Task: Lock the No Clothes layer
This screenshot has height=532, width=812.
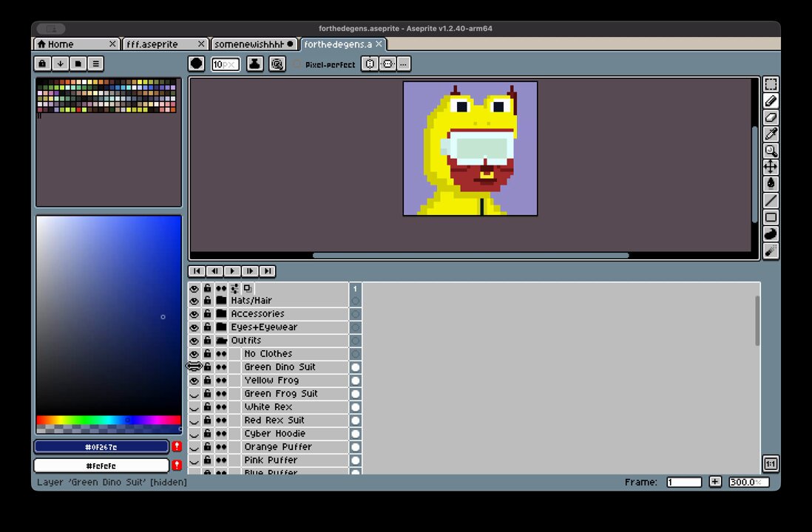Action: coord(207,353)
